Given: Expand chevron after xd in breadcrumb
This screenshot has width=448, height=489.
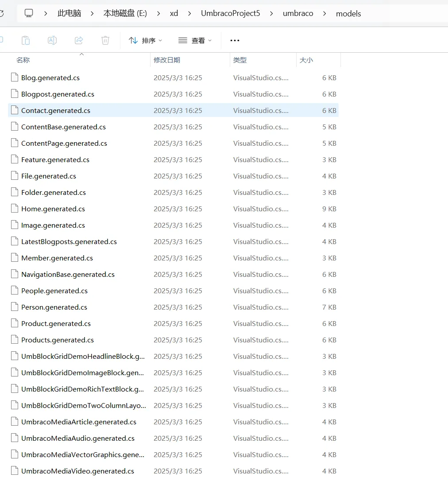Looking at the screenshot, I should (x=189, y=13).
